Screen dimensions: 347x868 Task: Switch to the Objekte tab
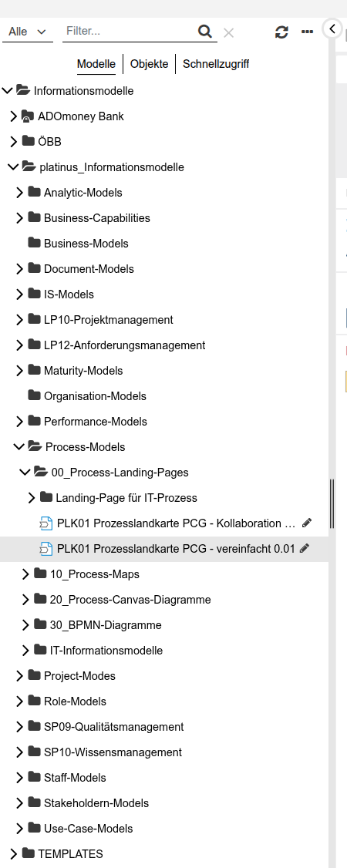tap(149, 64)
